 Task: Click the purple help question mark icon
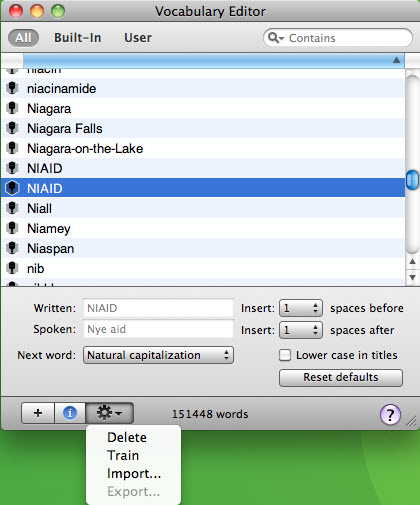pos(390,415)
